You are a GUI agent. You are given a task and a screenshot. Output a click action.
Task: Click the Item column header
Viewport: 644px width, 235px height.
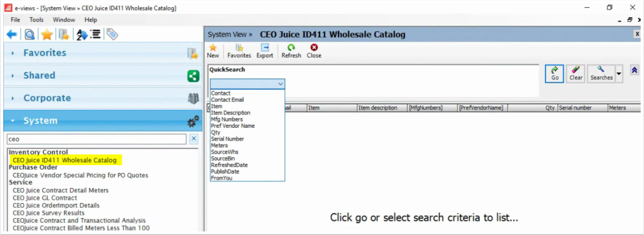point(332,108)
